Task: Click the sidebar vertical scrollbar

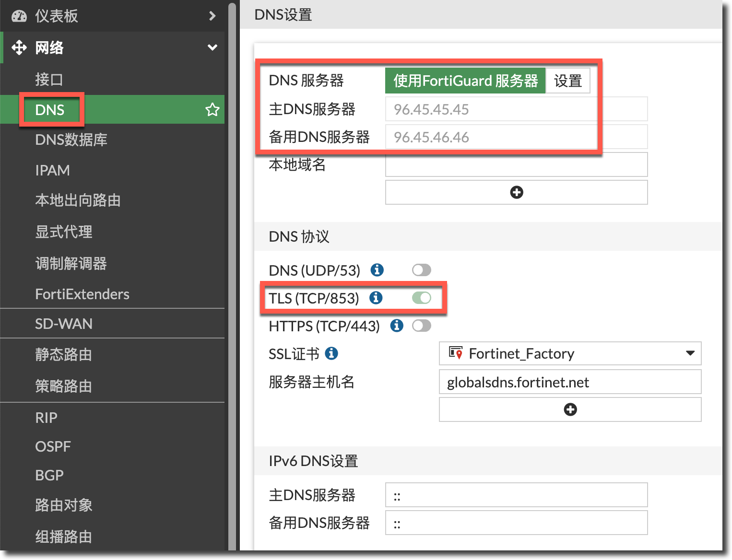Action: [232, 276]
